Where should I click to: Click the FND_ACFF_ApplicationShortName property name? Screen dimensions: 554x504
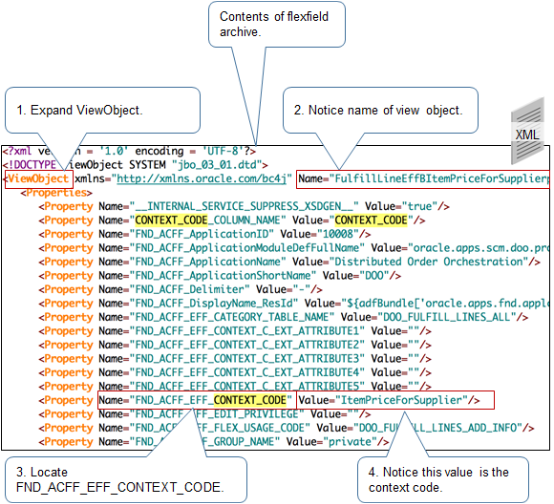223,276
